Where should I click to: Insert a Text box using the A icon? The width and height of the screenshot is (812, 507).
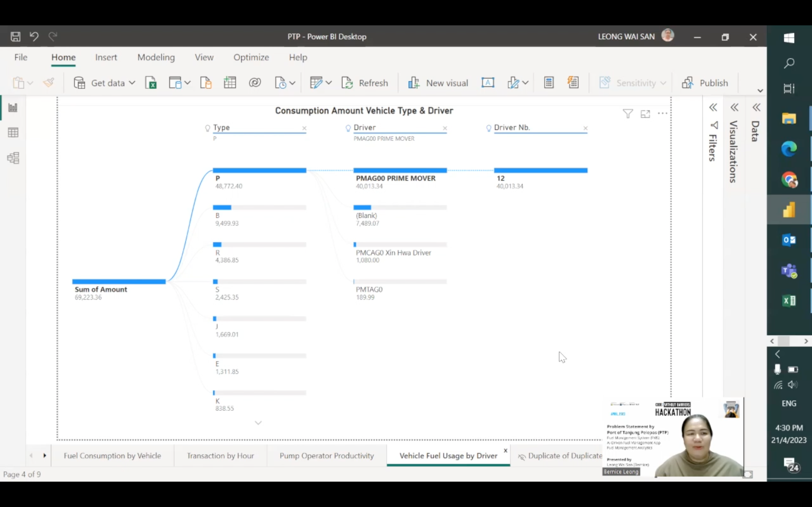[488, 82]
